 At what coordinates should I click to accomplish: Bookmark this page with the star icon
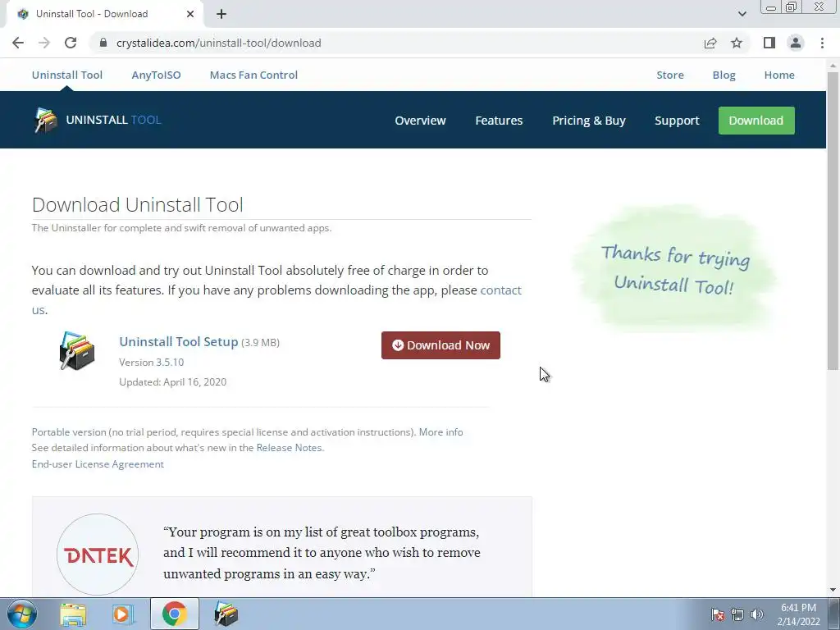[x=737, y=43]
